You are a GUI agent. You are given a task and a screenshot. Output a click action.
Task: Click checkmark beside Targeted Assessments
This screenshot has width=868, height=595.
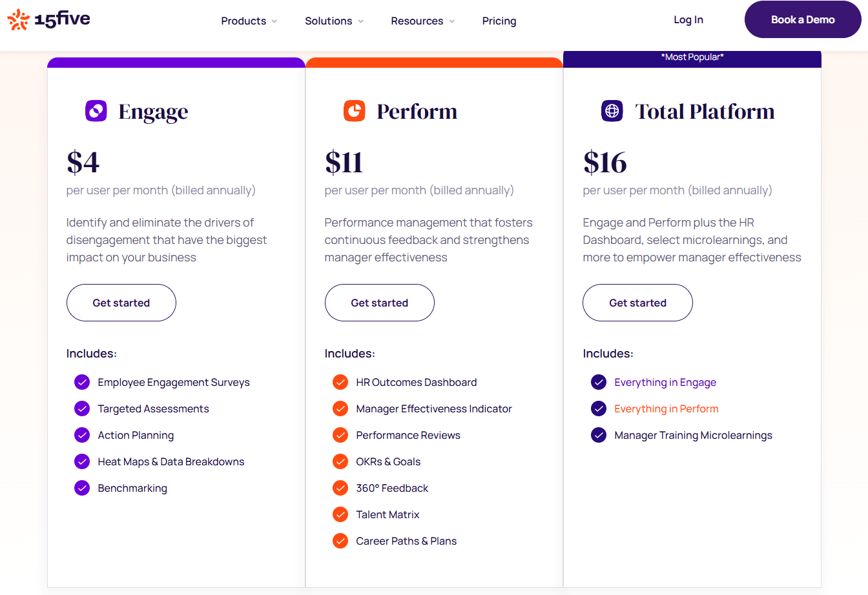tap(82, 409)
